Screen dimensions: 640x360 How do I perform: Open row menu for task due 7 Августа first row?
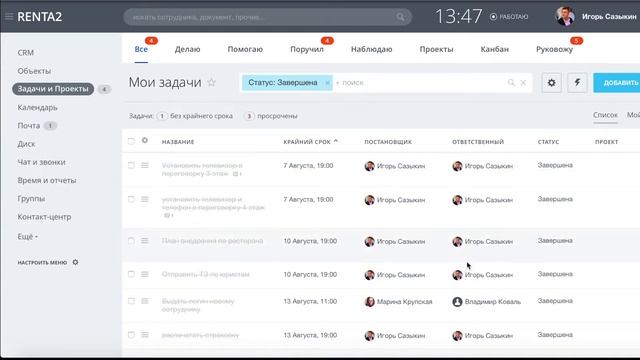[144, 165]
